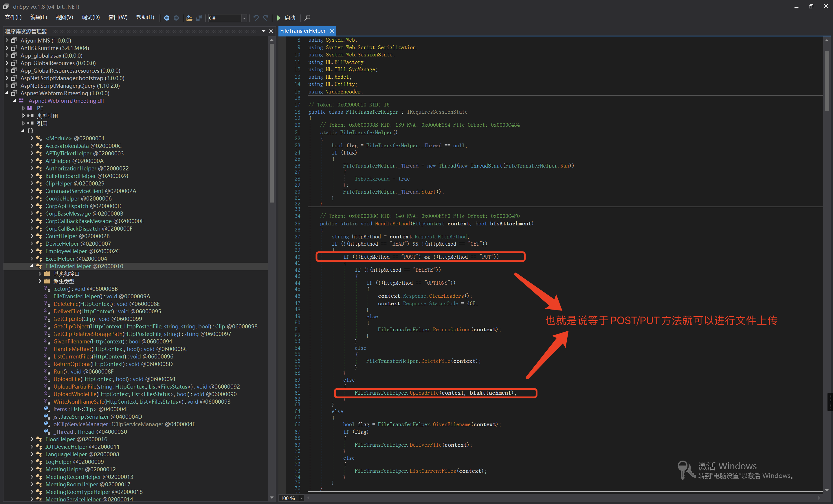Screen dimensions: 833x504
Task: Click the save all icon
Action: click(199, 18)
